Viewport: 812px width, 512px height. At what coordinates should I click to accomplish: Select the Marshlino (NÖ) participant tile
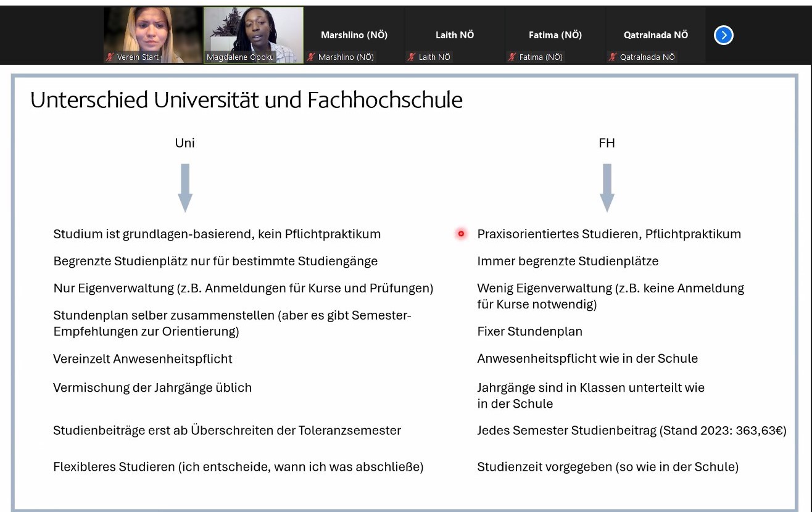click(x=354, y=35)
